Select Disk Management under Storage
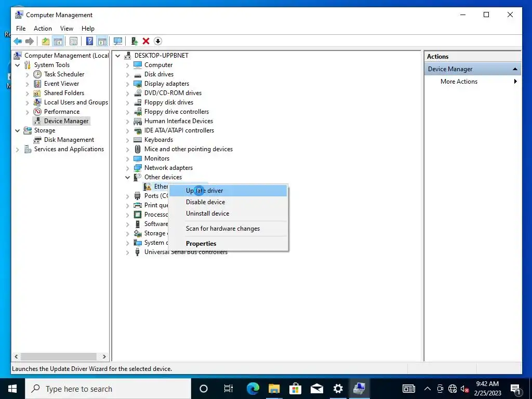This screenshot has width=532, height=399. coord(69,140)
